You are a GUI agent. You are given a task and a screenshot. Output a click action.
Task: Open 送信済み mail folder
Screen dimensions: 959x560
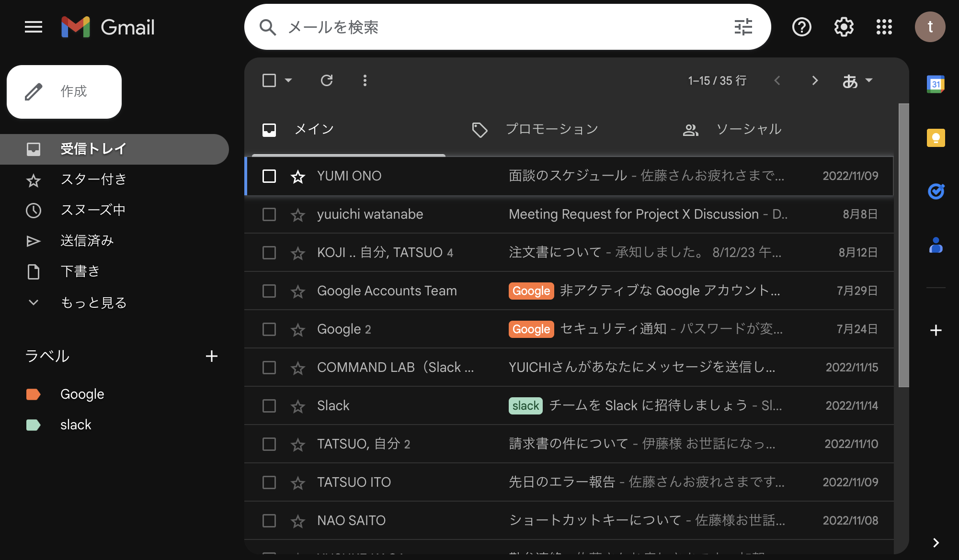88,241
